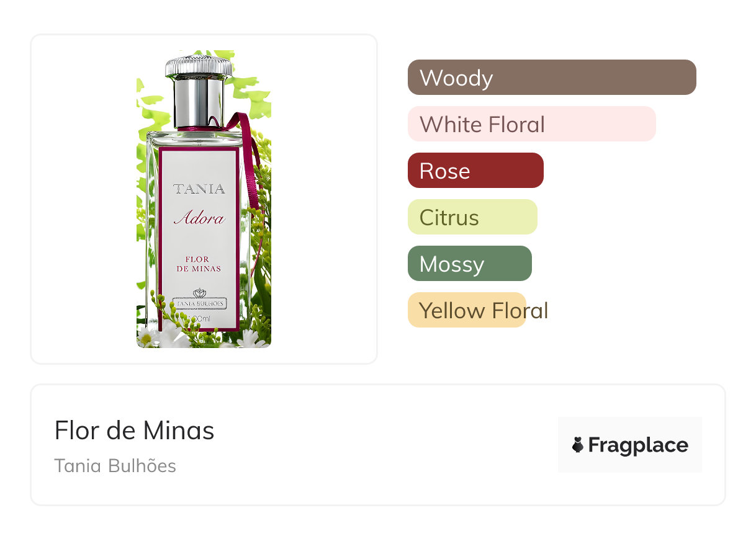Image resolution: width=756 pixels, height=536 pixels.
Task: Select the White Floral accord bar
Action: [531, 124]
